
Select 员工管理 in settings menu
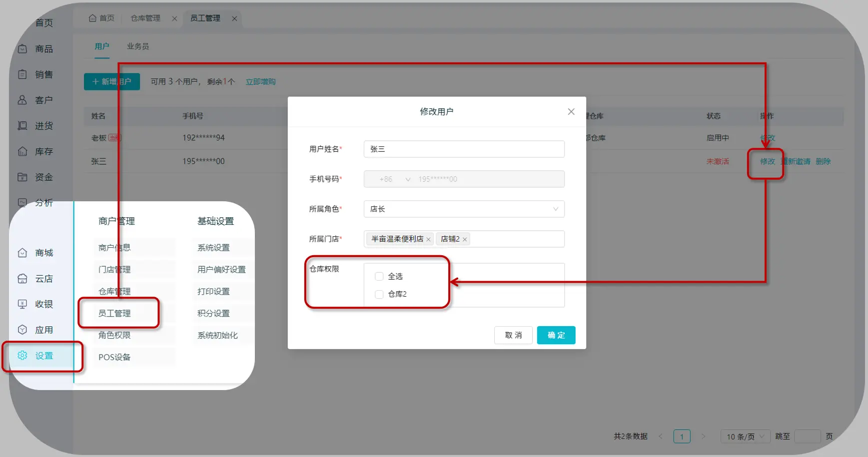(x=114, y=313)
